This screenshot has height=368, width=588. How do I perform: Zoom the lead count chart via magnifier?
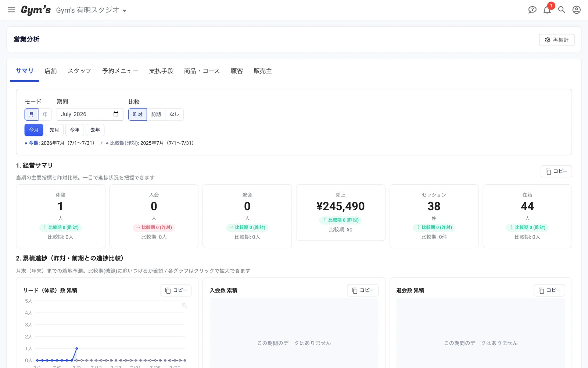184,305
